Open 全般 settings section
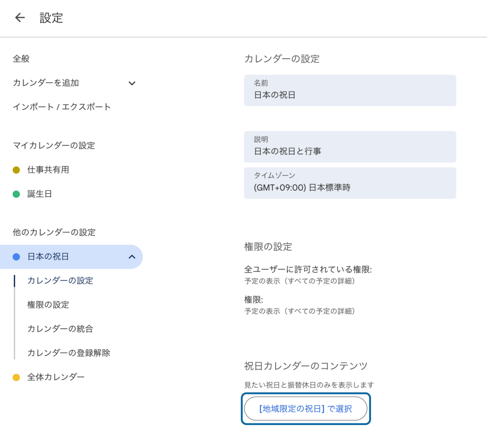 tap(21, 59)
